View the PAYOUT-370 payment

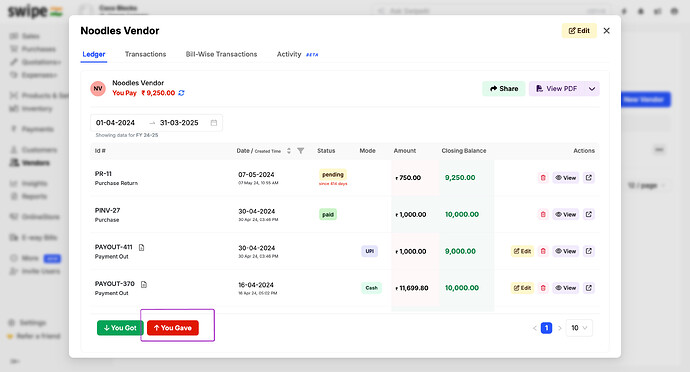pos(565,288)
